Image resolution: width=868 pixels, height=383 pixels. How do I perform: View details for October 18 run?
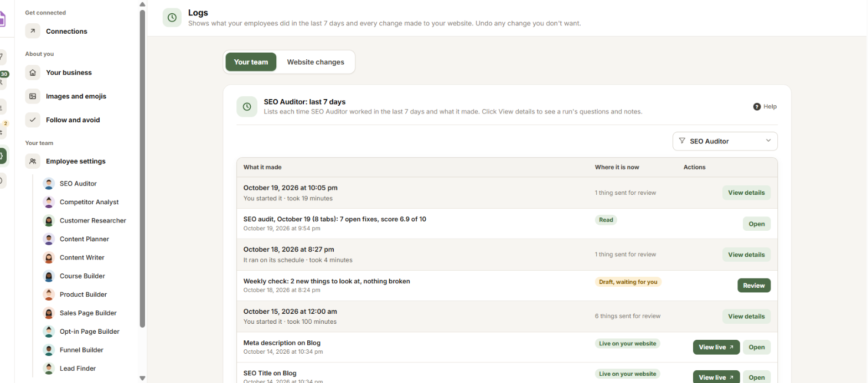tap(746, 255)
